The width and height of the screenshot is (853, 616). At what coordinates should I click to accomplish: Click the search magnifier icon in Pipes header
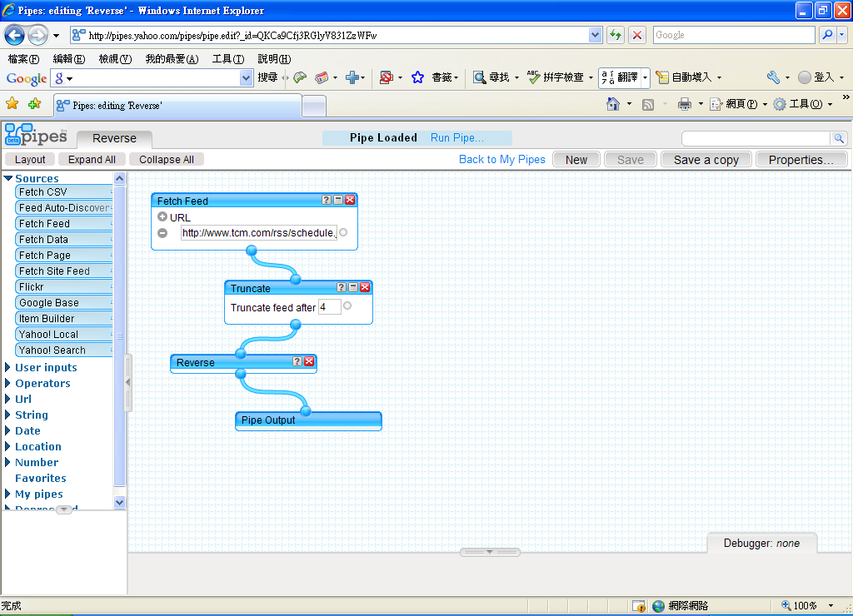[839, 138]
